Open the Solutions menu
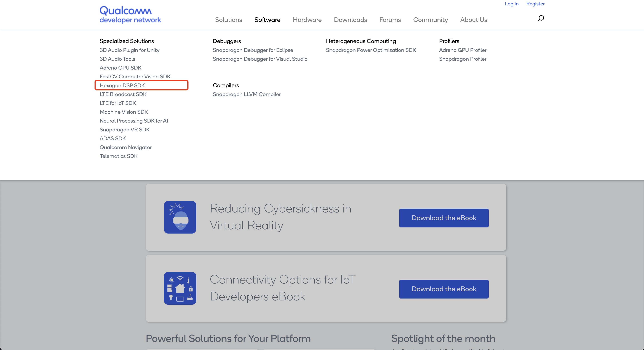This screenshot has width=644, height=350. tap(228, 20)
